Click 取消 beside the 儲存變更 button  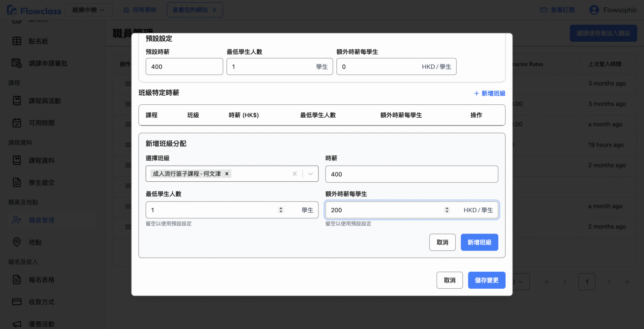(449, 280)
